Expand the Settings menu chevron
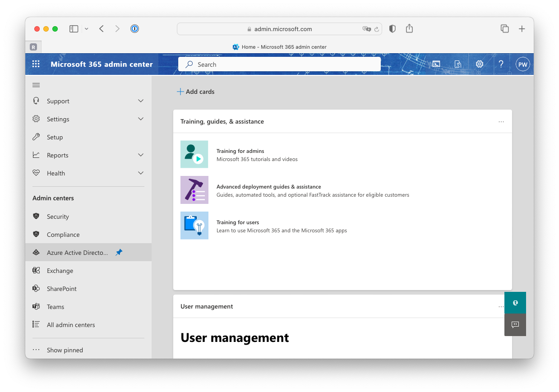This screenshot has width=559, height=392. (141, 119)
